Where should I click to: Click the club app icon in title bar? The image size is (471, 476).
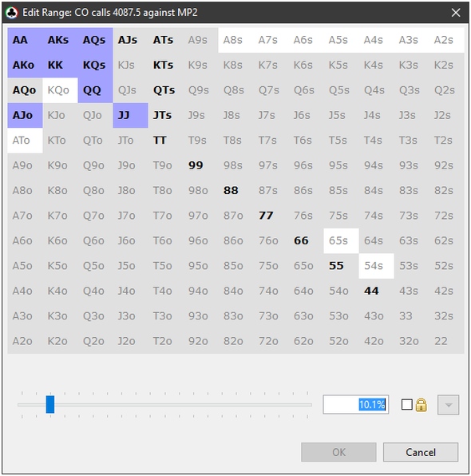coord(11,13)
